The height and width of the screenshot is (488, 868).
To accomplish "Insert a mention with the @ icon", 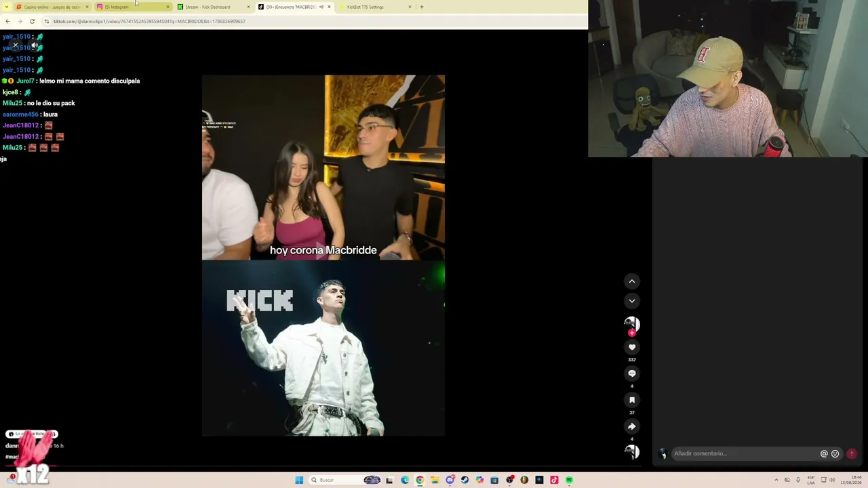I will (x=824, y=453).
